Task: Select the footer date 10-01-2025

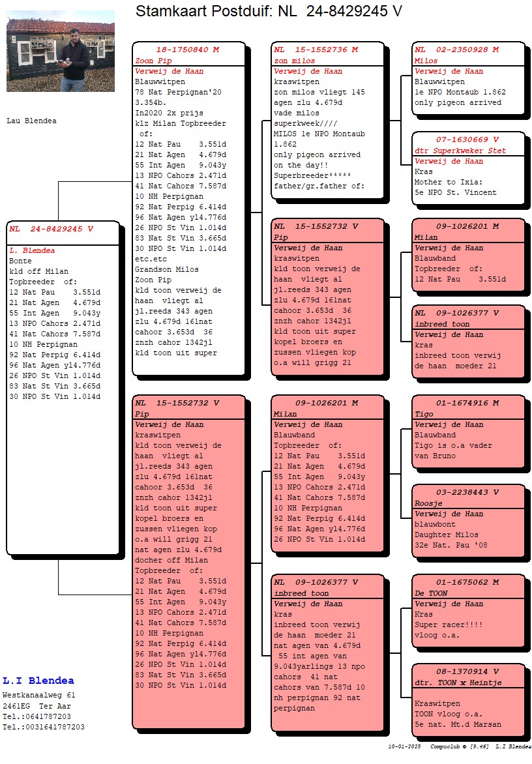Action: click(x=404, y=746)
